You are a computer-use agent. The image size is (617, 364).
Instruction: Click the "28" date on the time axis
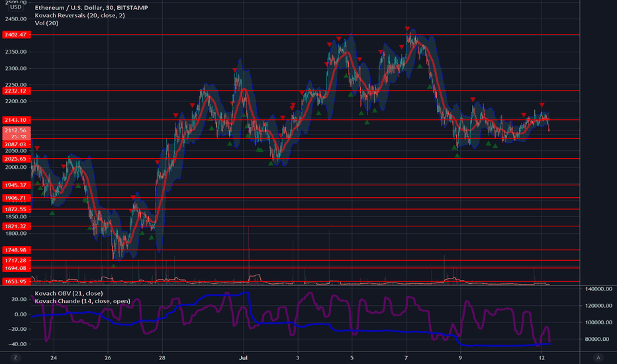point(162,357)
